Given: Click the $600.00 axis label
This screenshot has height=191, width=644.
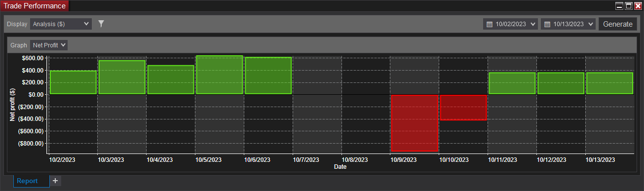Looking at the screenshot, I should point(33,58).
